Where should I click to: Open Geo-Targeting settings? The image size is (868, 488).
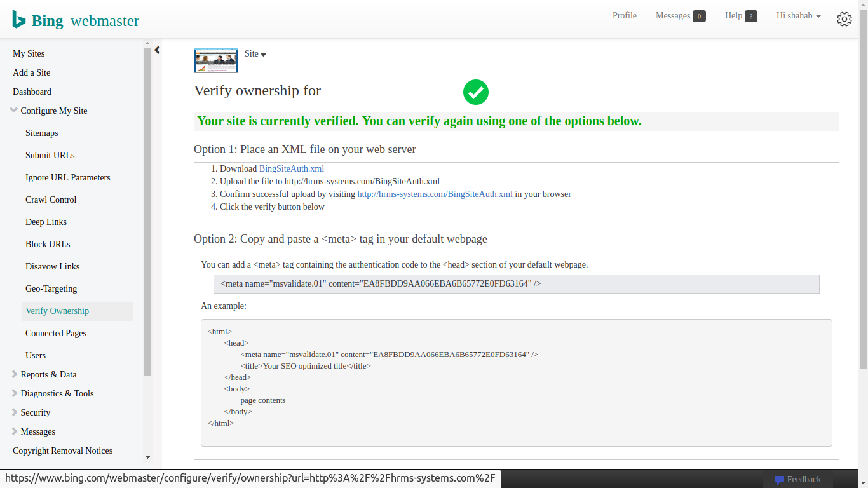coord(51,288)
